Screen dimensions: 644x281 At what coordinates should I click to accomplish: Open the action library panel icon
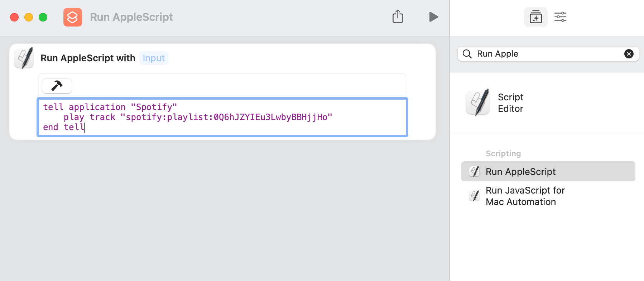click(x=535, y=17)
